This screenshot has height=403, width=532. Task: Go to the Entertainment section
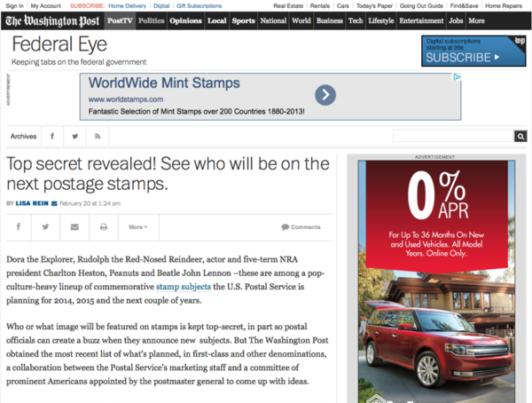421,20
